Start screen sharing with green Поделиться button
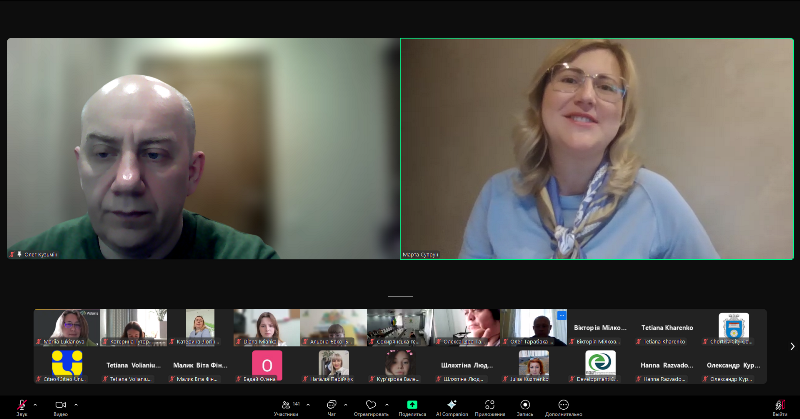800x419 pixels. click(412, 407)
